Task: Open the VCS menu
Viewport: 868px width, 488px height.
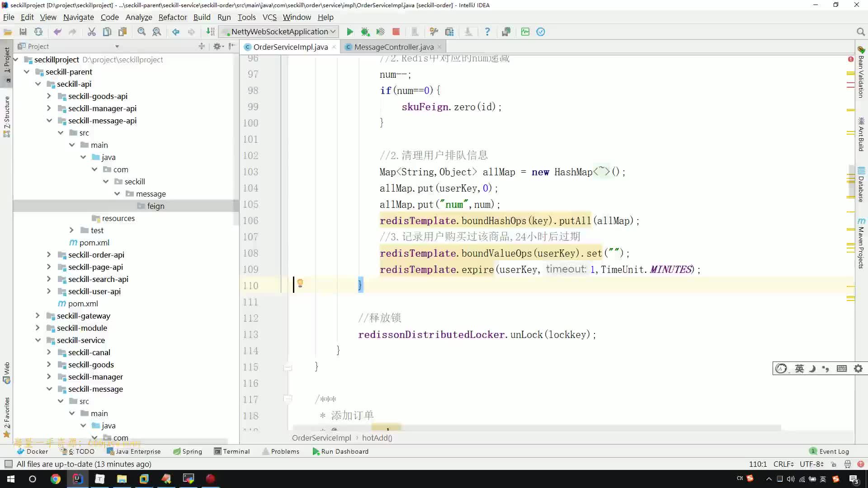Action: point(269,17)
